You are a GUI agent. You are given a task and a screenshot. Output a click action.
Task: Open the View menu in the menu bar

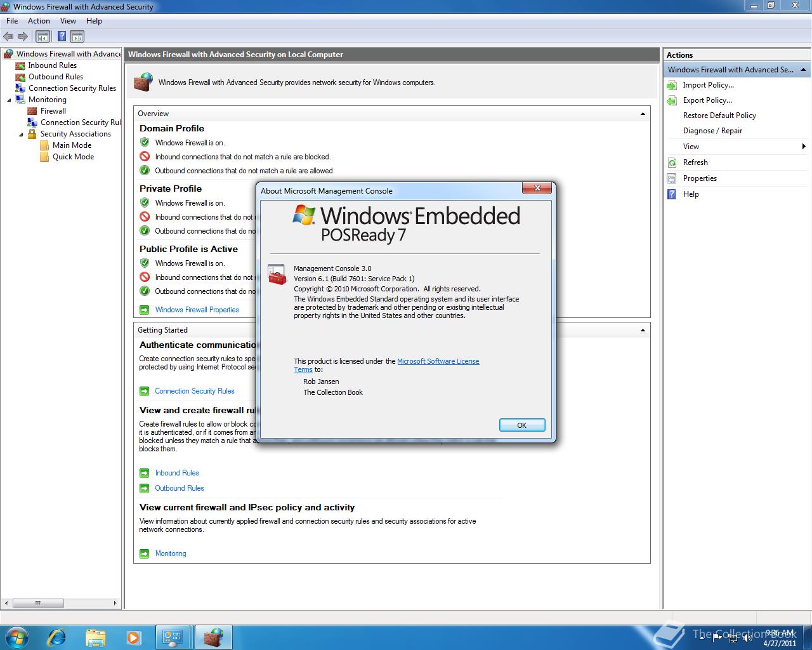(68, 20)
